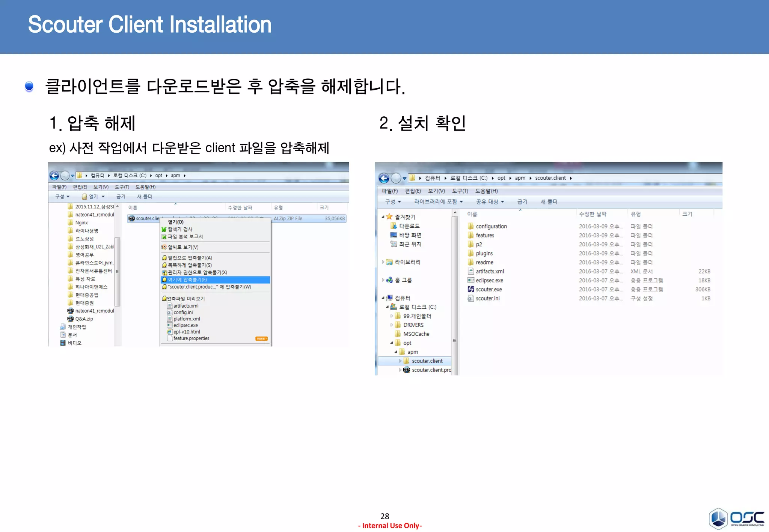Click the eclipsec.exe file icon
The image size is (769, 532).
(470, 280)
